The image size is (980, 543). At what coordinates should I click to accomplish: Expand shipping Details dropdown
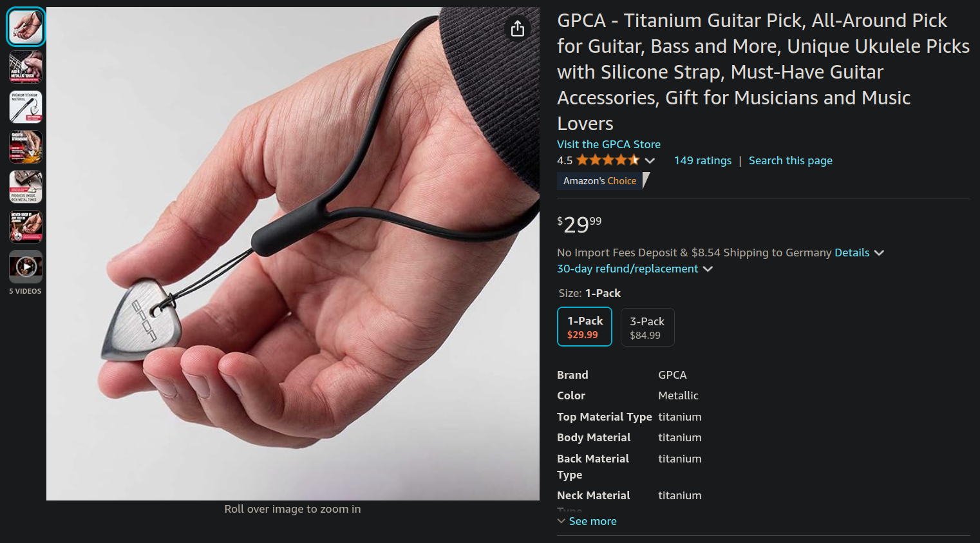pyautogui.click(x=859, y=252)
